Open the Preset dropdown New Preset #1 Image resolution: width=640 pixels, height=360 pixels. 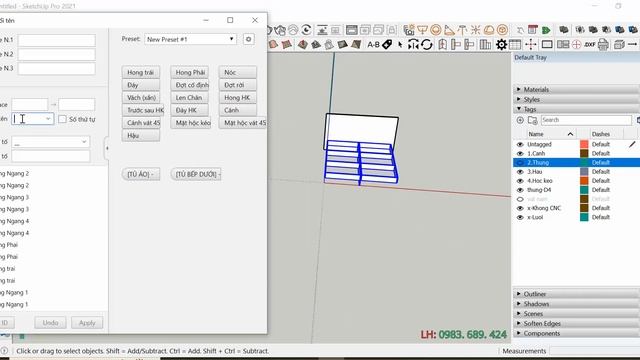coord(190,39)
